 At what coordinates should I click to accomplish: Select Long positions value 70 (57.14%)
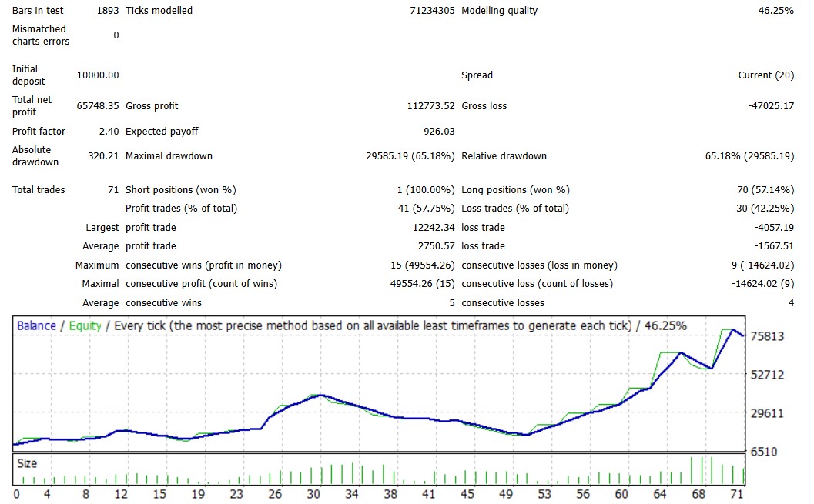(x=765, y=190)
